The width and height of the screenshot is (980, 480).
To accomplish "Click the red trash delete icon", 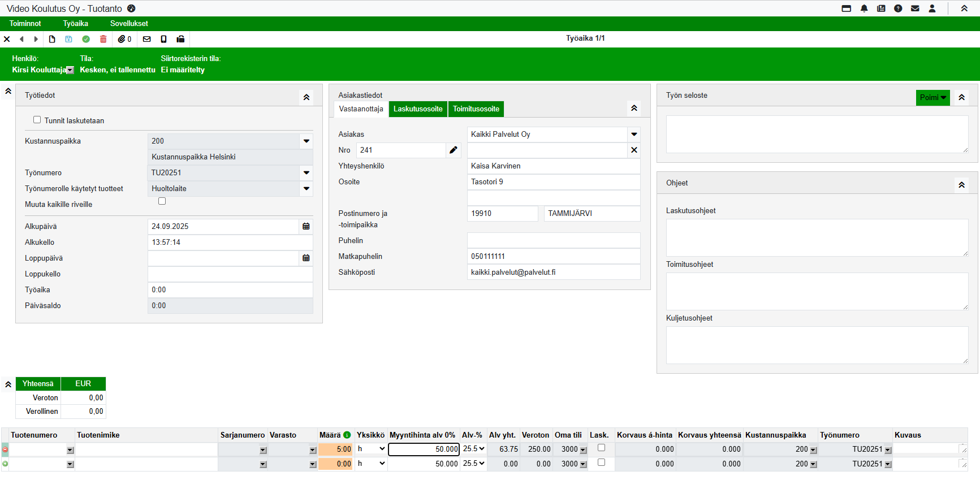I will tap(103, 39).
